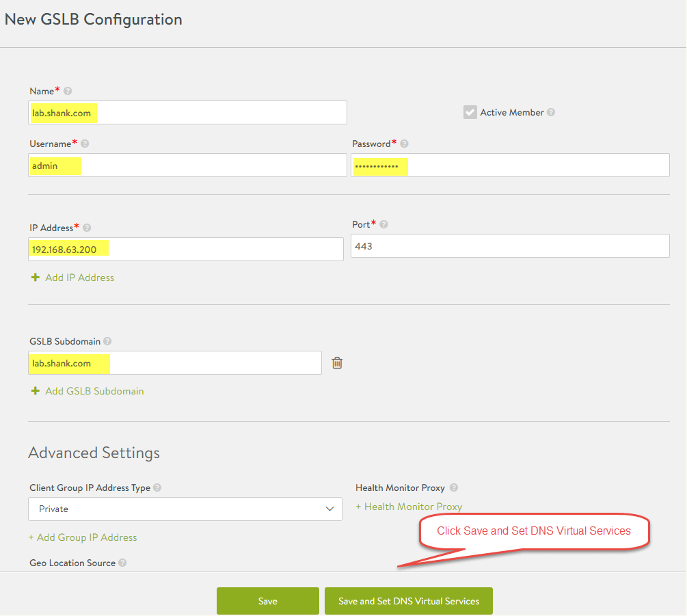This screenshot has width=687, height=616.
Task: Toggle the Active Member checkbox
Action: point(470,112)
